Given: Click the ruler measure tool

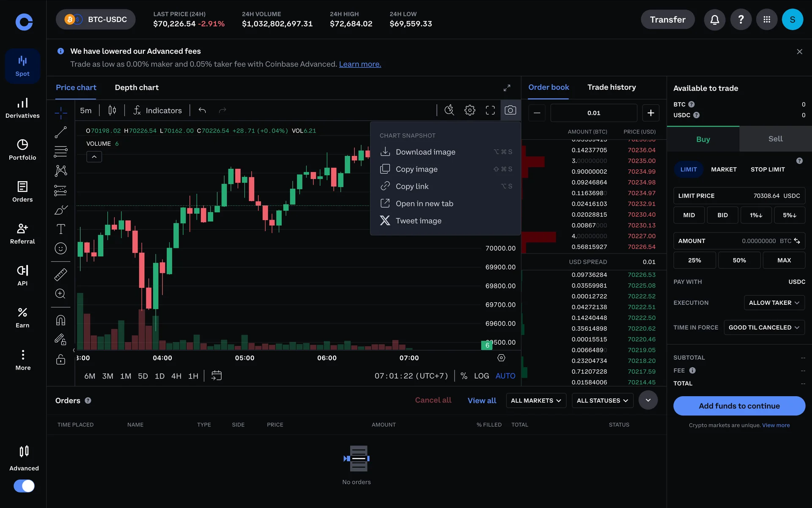Looking at the screenshot, I should point(60,275).
